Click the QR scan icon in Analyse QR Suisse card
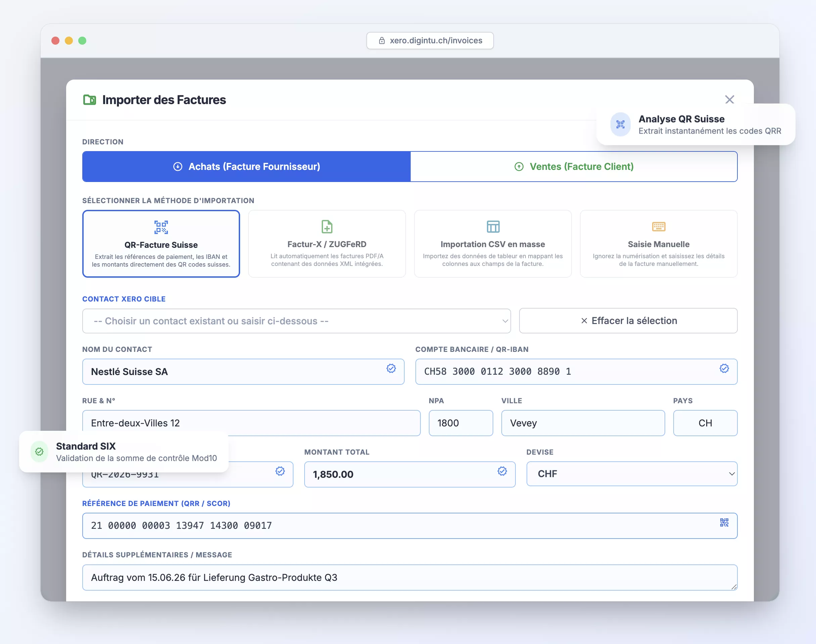 point(620,125)
